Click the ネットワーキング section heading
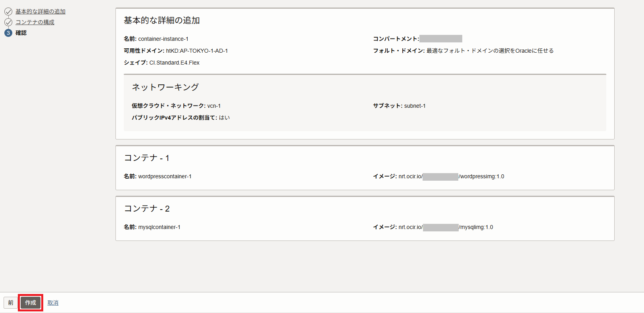The image size is (644, 313). click(x=165, y=87)
